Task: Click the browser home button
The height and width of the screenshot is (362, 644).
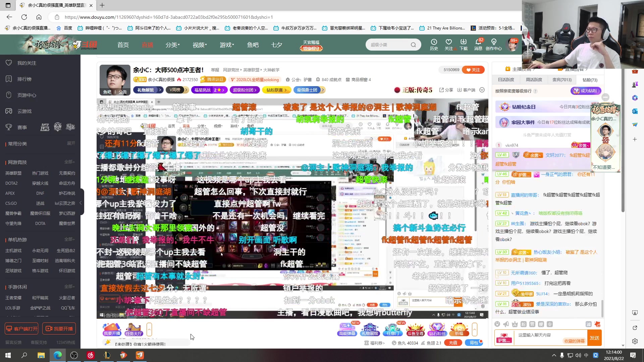Action: click(x=39, y=17)
